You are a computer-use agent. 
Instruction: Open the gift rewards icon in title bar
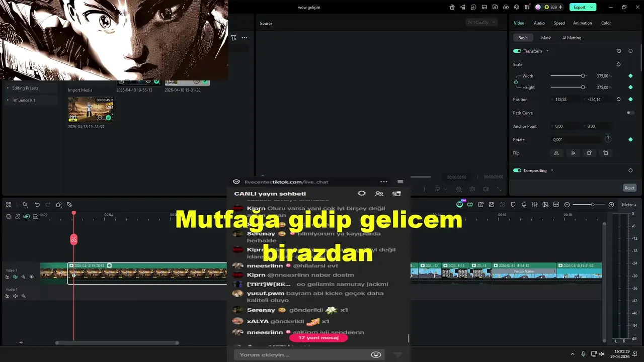point(452,7)
